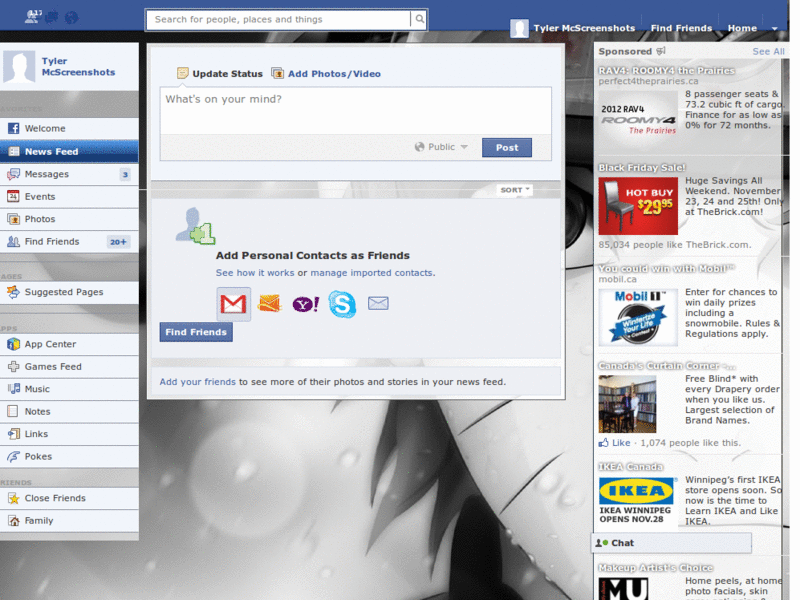Click See All sponsored link

tap(768, 52)
